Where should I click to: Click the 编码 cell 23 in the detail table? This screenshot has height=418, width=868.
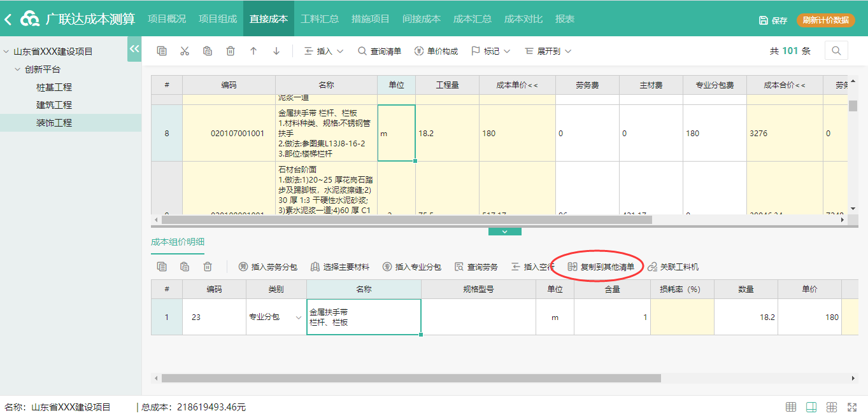coord(214,317)
